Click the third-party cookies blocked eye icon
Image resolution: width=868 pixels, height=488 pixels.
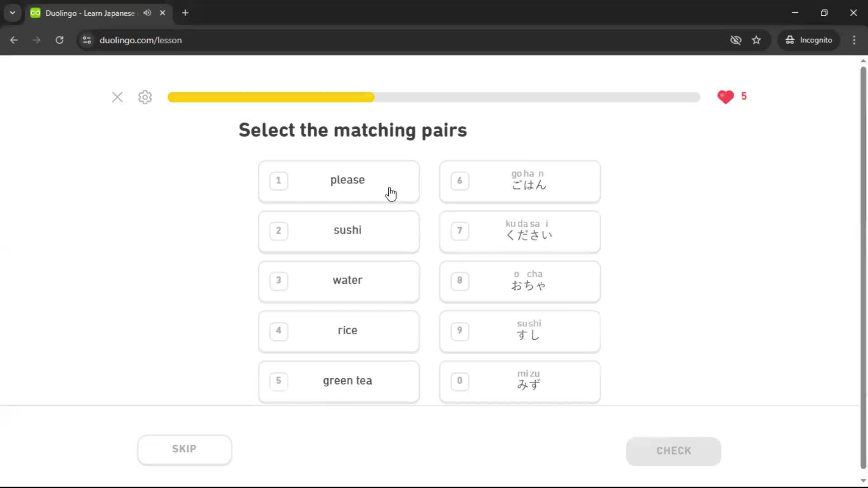(736, 40)
